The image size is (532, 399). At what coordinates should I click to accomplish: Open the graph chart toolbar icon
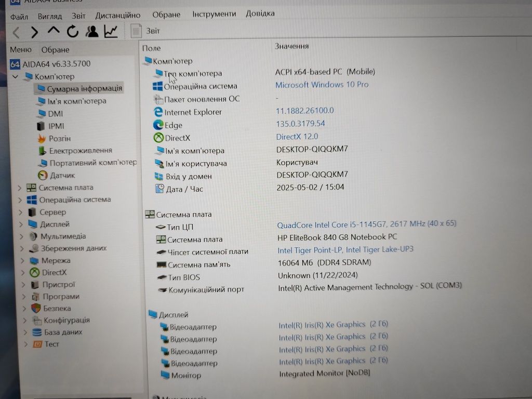[x=111, y=31]
